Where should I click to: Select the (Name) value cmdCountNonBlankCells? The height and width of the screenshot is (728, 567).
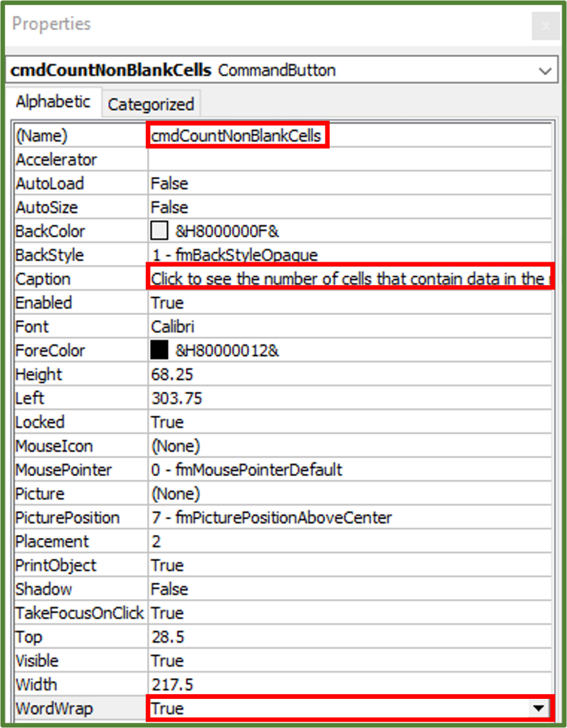(x=237, y=135)
